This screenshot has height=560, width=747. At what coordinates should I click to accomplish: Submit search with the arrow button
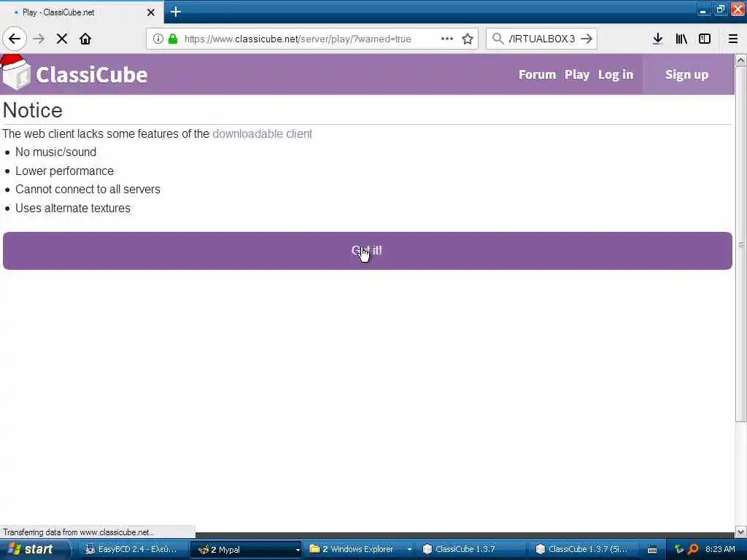(587, 39)
